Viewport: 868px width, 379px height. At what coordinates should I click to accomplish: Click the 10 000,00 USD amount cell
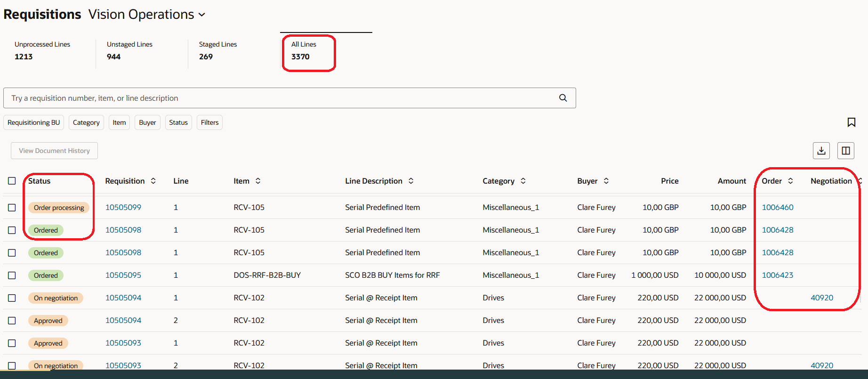(720, 275)
